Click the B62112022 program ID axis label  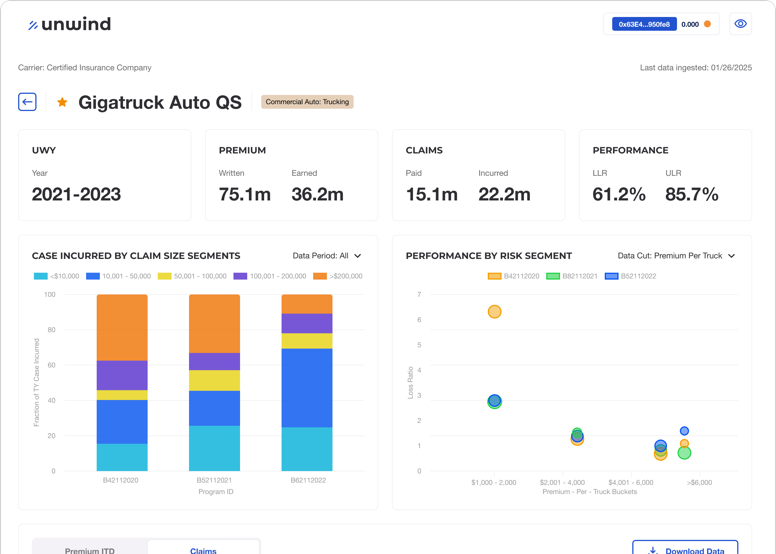tap(308, 480)
